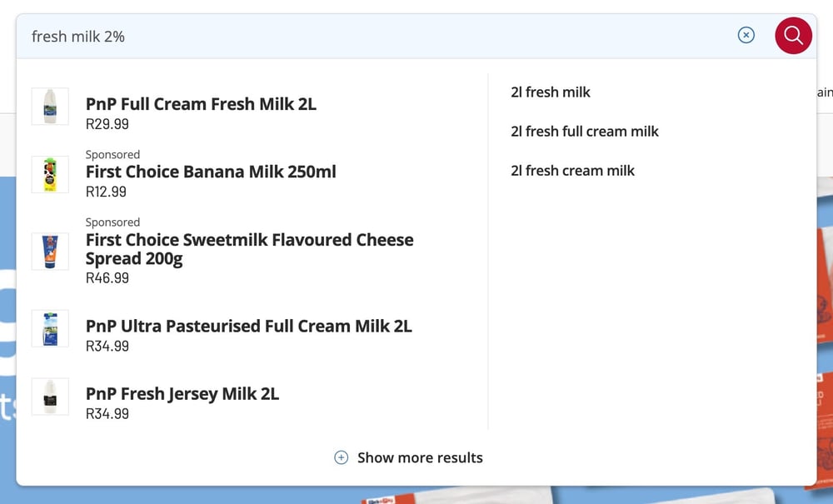Click the Sweetmilk Cheese Spread product image
Screen dimensions: 833x504
(50, 252)
